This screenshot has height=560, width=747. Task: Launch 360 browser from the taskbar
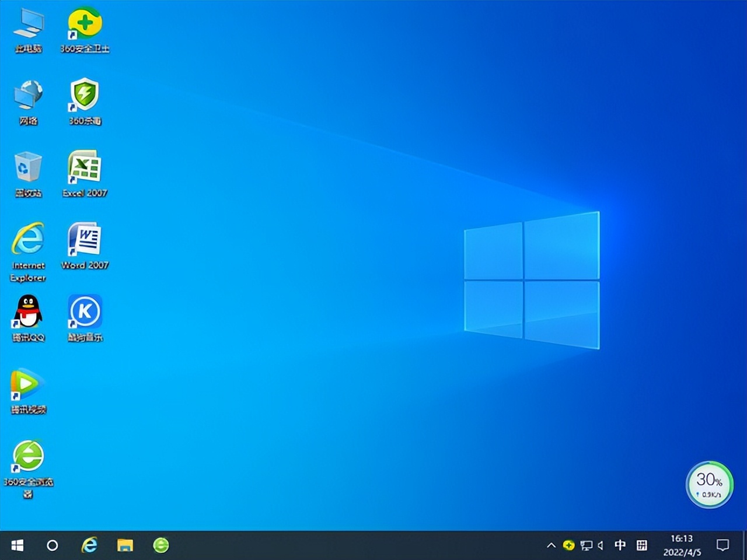pyautogui.click(x=161, y=545)
